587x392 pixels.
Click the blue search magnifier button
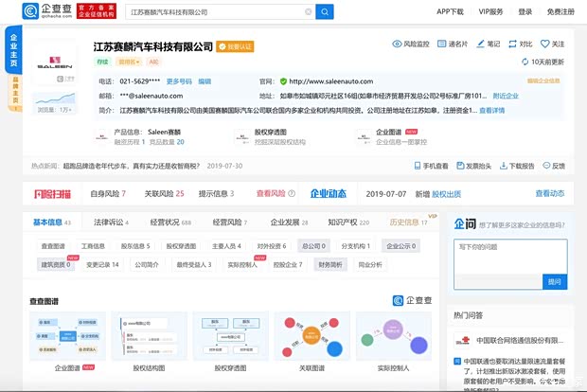pyautogui.click(x=325, y=11)
